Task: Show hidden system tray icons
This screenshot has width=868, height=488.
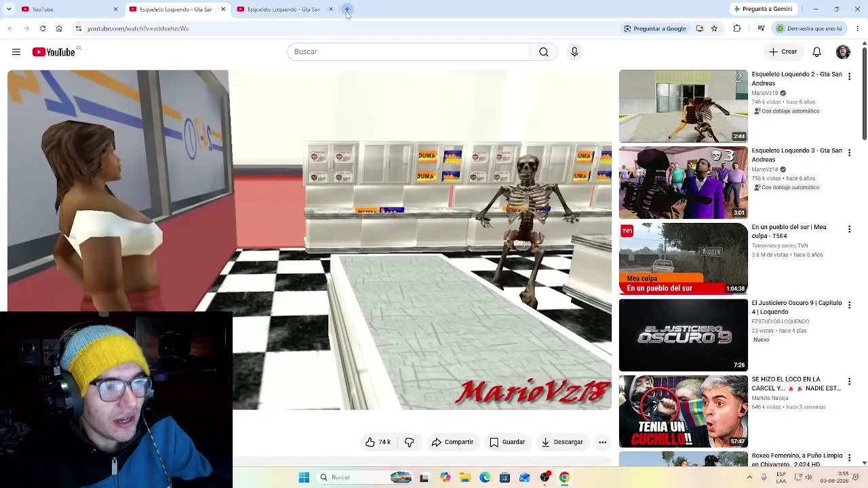Action: pyautogui.click(x=749, y=477)
